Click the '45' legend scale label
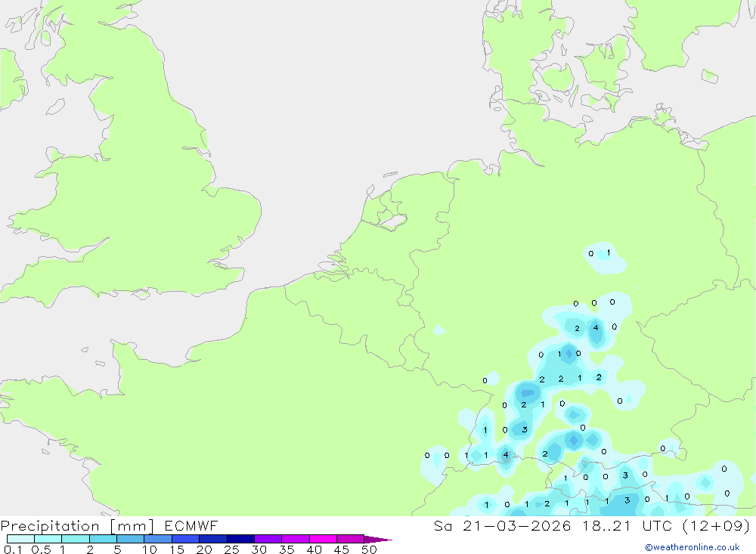This screenshot has width=756, height=554. coord(342,549)
